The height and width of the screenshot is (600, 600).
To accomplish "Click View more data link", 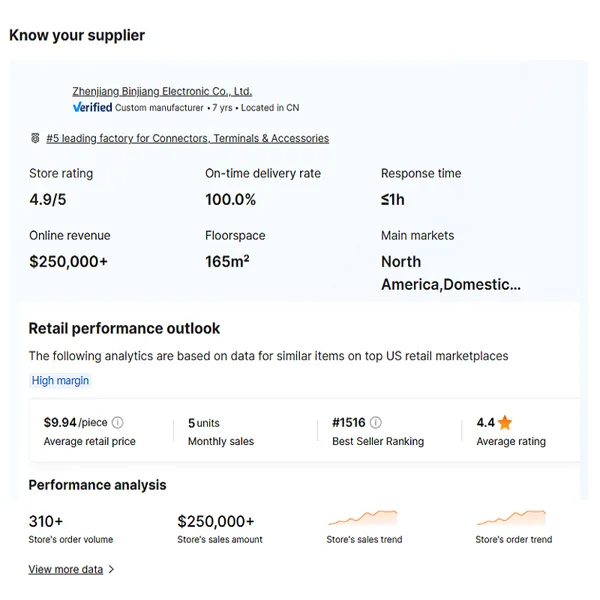I will pyautogui.click(x=66, y=569).
